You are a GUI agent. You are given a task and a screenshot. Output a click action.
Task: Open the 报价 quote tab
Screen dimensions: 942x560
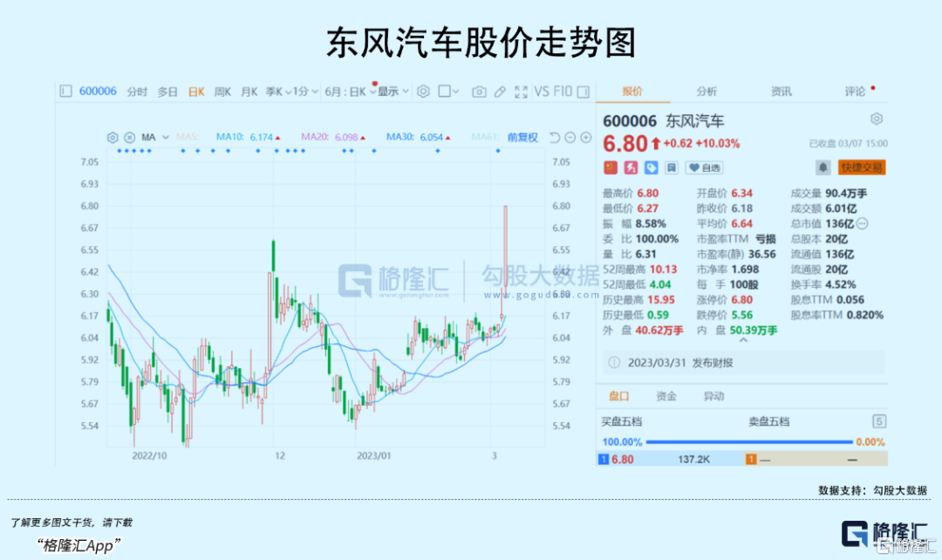632,91
